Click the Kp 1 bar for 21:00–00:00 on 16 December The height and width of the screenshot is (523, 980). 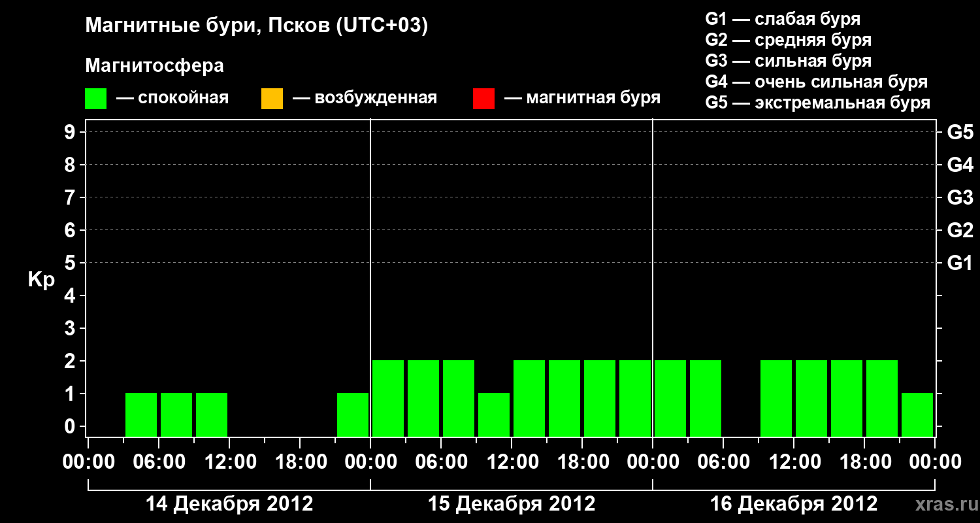(917, 414)
